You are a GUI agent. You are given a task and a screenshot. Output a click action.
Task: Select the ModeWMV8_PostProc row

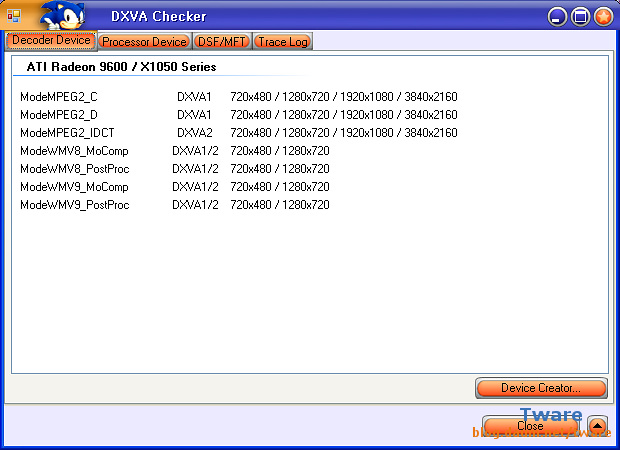[175, 169]
